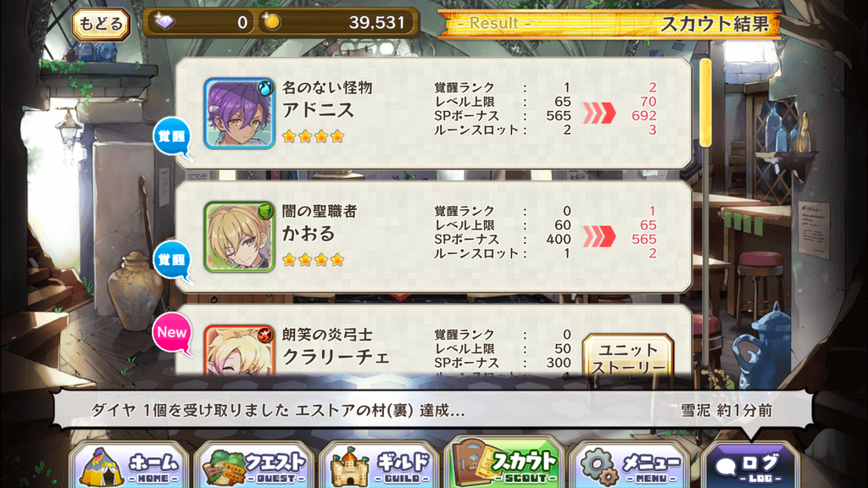Click the 覚醒 badge beside かおる
Screen dimensions: 868x488
pos(172,260)
